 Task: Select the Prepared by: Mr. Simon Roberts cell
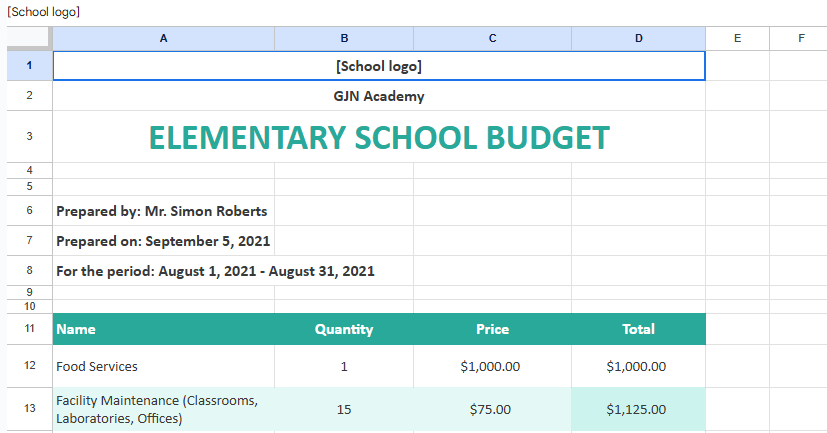[162, 211]
